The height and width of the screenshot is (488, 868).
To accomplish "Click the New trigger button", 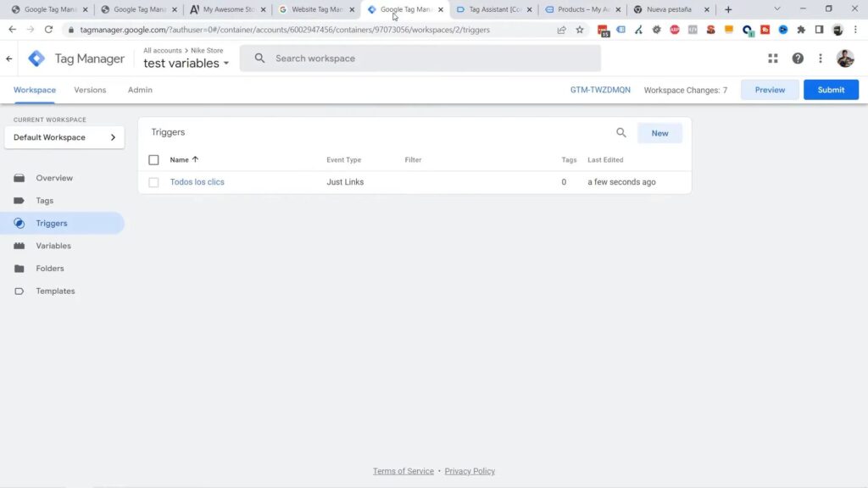I will click(x=659, y=133).
